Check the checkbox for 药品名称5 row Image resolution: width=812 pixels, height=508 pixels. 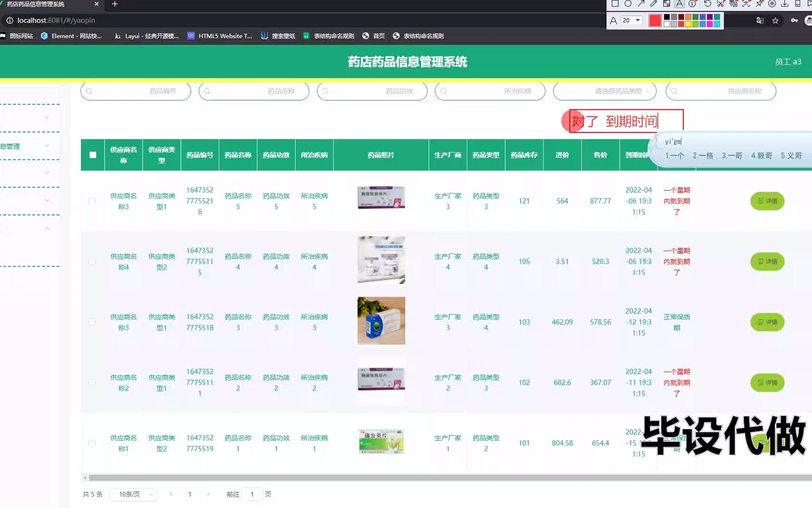click(92, 201)
